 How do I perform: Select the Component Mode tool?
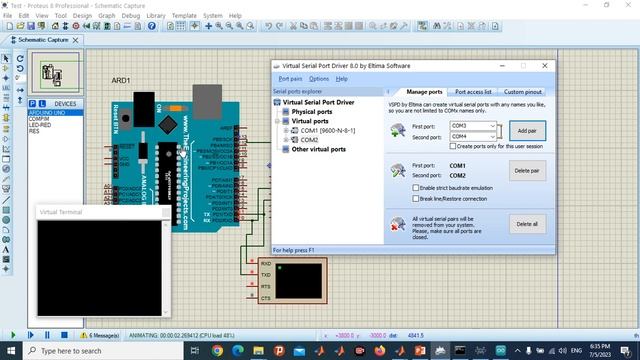tap(6, 68)
